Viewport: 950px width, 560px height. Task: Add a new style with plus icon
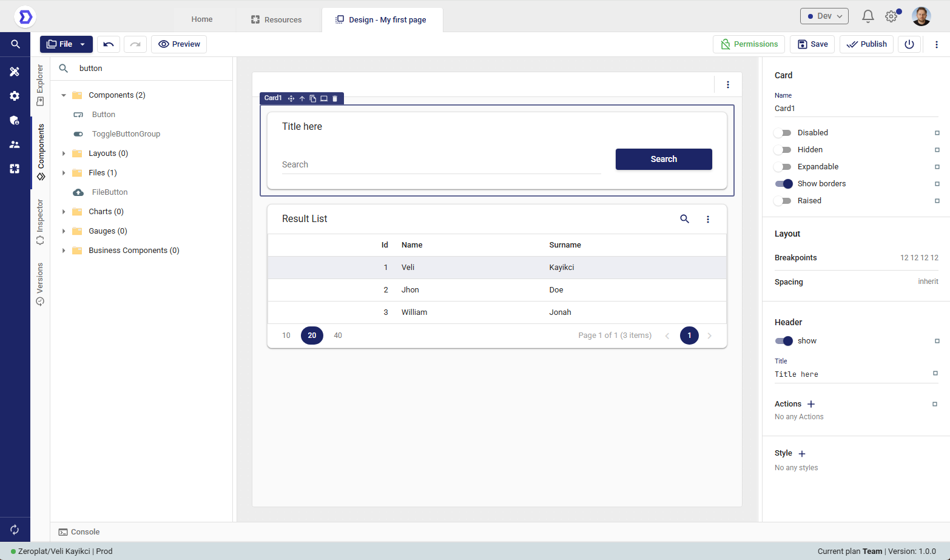point(802,454)
